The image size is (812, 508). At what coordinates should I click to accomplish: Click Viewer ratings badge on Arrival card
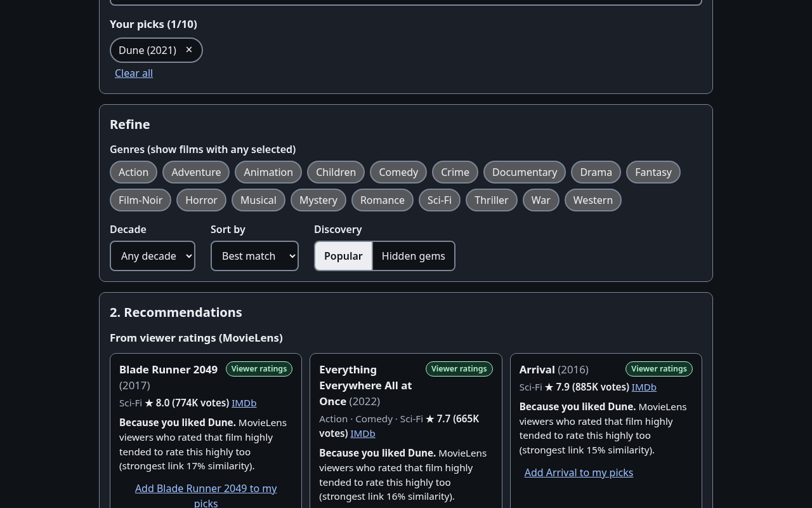tap(658, 369)
